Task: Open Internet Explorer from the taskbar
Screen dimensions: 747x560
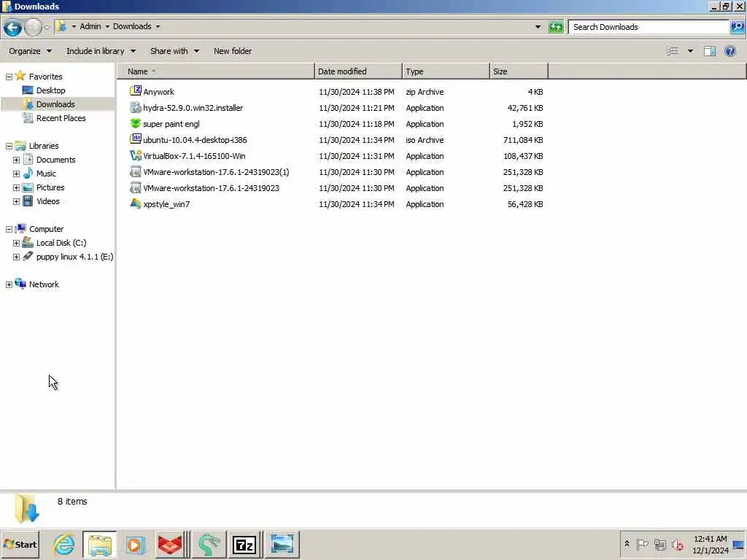Action: point(64,544)
